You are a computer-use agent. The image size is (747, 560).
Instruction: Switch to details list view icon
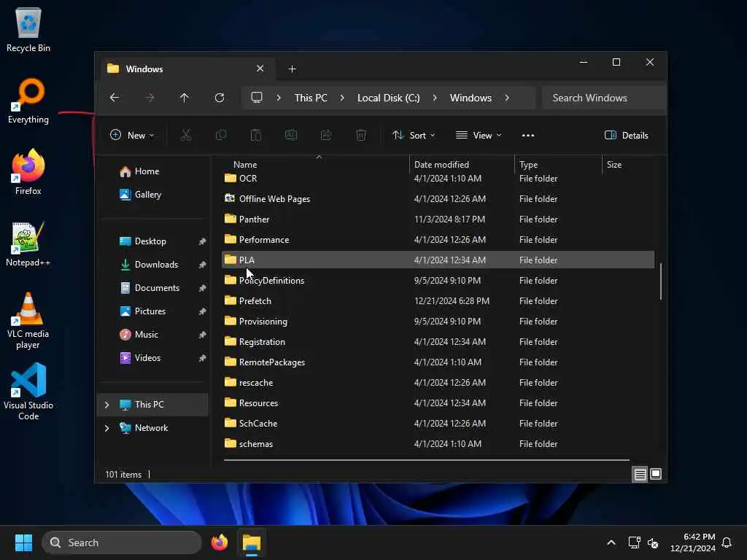click(640, 474)
